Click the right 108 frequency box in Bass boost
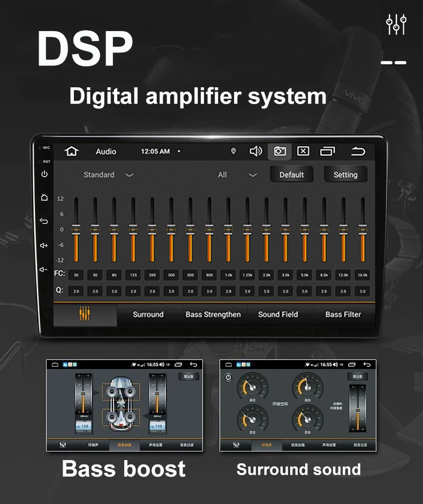The image size is (423, 504). (x=157, y=426)
